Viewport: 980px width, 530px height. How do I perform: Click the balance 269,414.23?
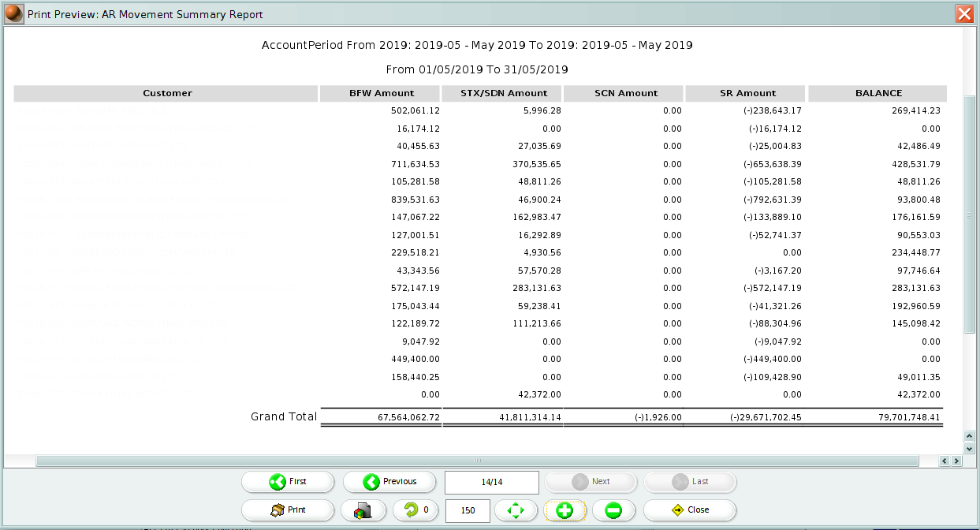[x=916, y=110]
